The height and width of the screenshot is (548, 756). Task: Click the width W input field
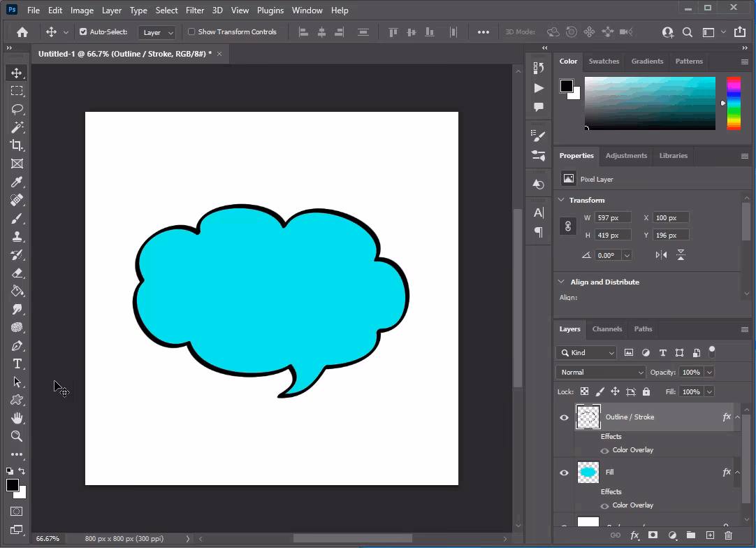click(612, 218)
